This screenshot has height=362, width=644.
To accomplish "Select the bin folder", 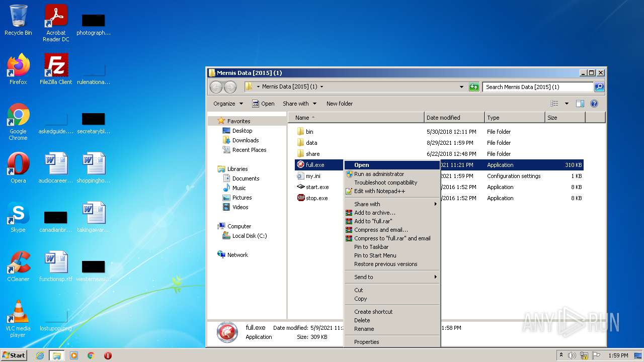I will click(x=305, y=132).
